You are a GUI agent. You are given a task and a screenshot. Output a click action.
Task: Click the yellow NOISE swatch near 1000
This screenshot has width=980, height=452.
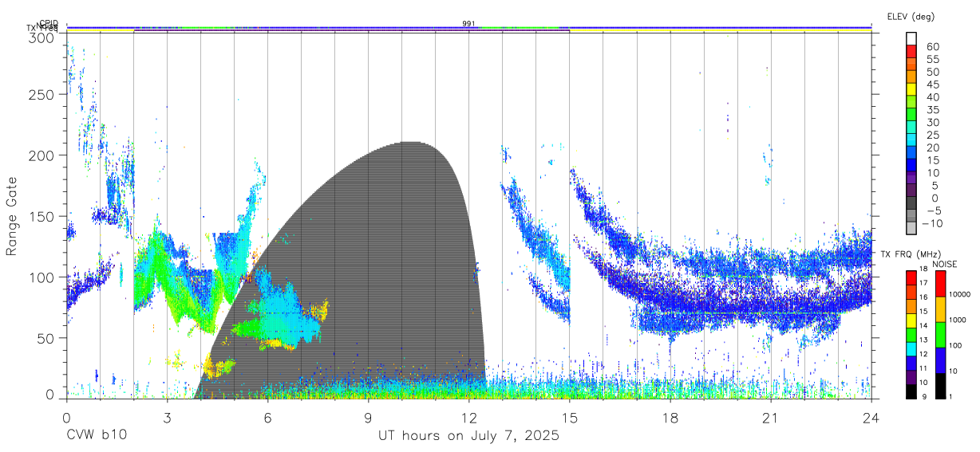click(939, 309)
